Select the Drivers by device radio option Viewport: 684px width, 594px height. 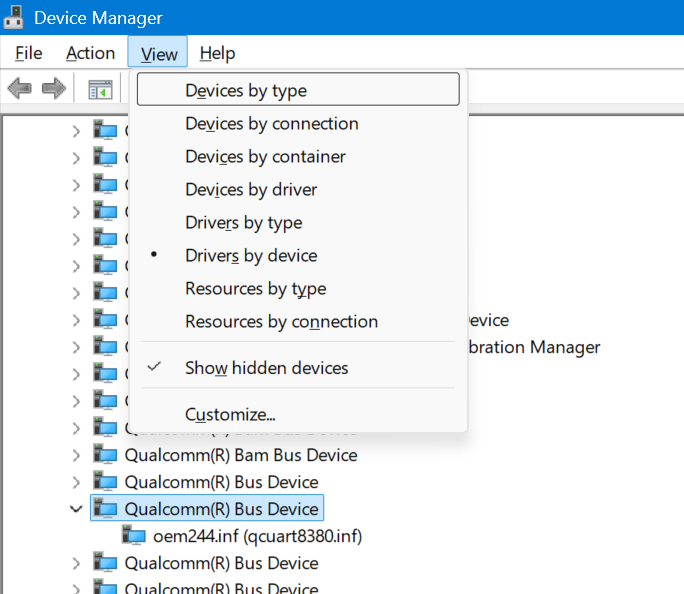298,256
